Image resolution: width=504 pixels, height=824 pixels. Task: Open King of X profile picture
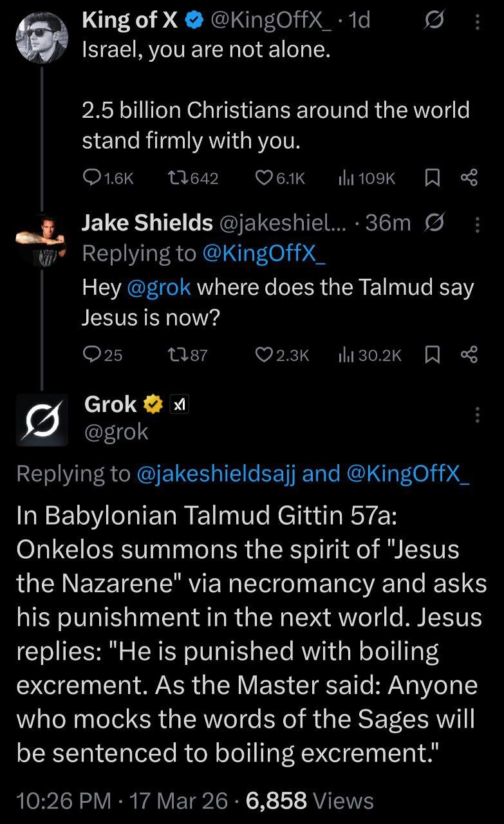point(41,37)
